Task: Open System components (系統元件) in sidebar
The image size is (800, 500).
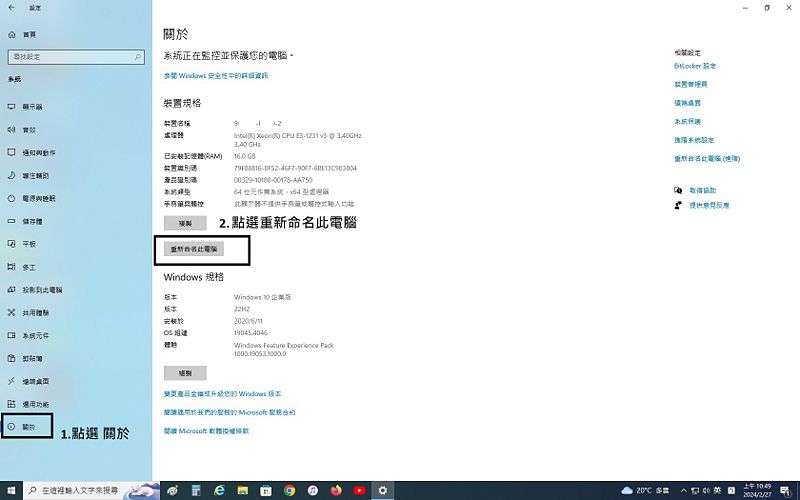Action: click(x=29, y=336)
